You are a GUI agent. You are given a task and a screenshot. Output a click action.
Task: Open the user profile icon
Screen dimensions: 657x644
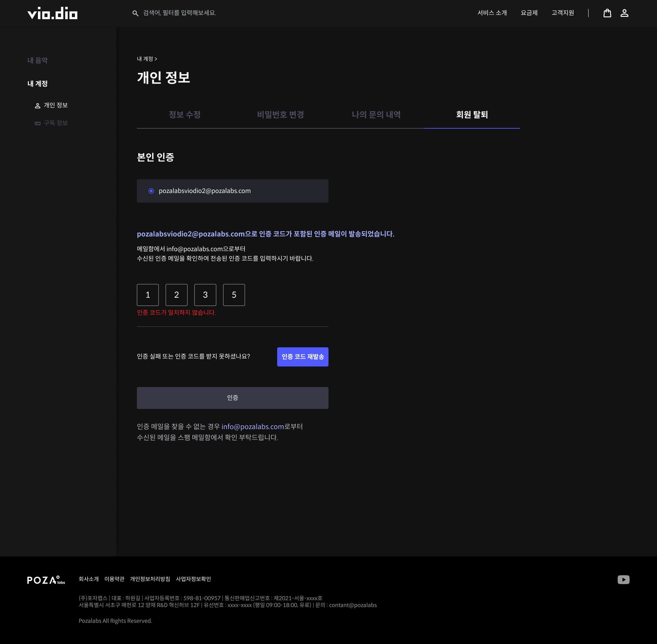tap(625, 13)
